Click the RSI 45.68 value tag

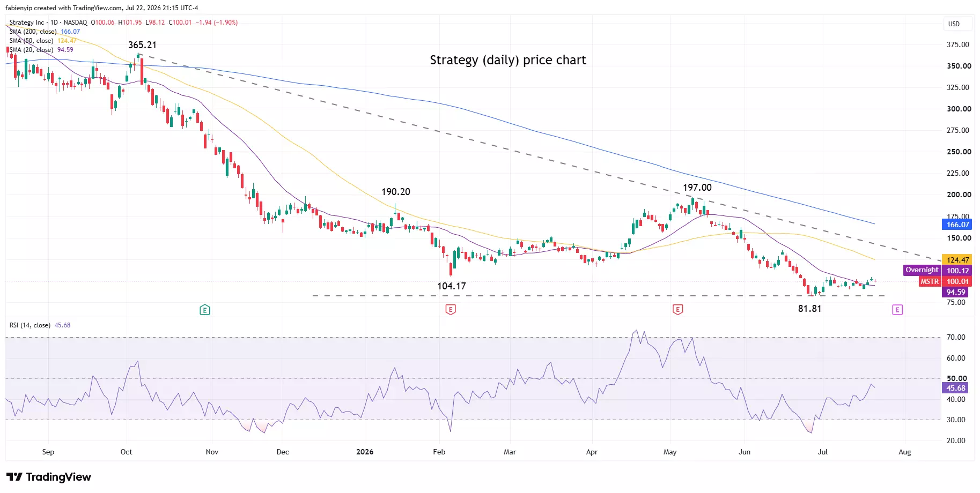tap(955, 388)
